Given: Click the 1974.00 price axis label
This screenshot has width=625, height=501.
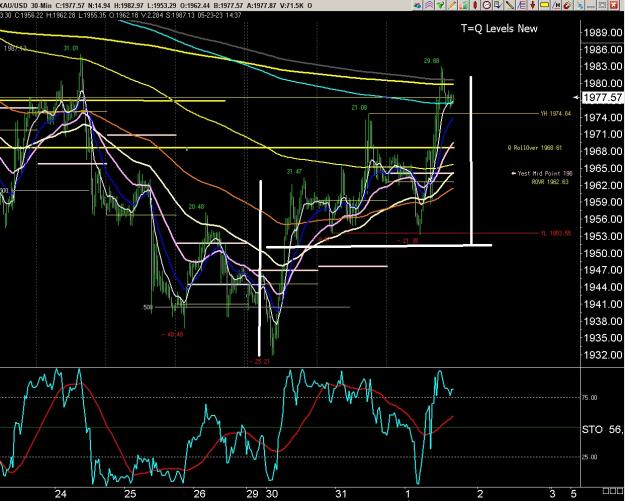Looking at the screenshot, I should (x=603, y=117).
